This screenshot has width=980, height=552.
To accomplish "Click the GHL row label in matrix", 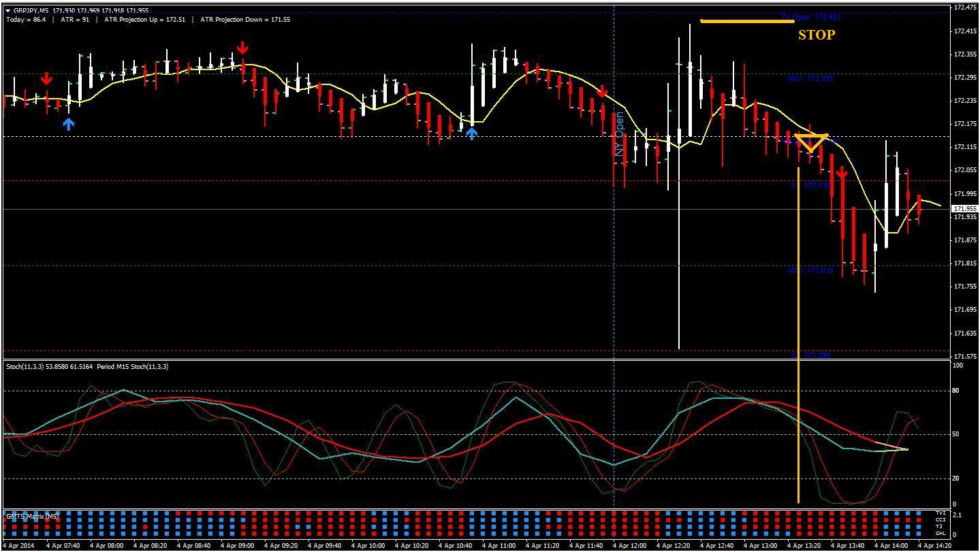I will (x=941, y=533).
